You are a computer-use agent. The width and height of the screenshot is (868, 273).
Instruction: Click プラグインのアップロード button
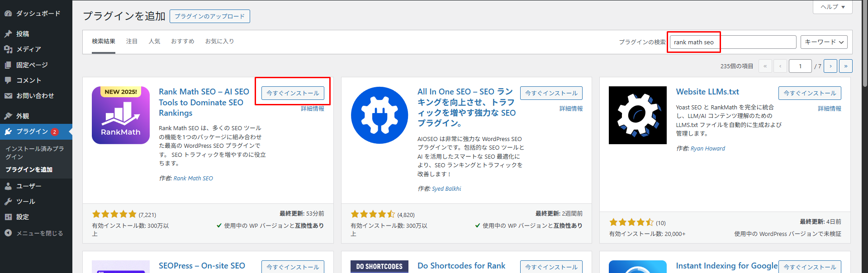coord(210,16)
